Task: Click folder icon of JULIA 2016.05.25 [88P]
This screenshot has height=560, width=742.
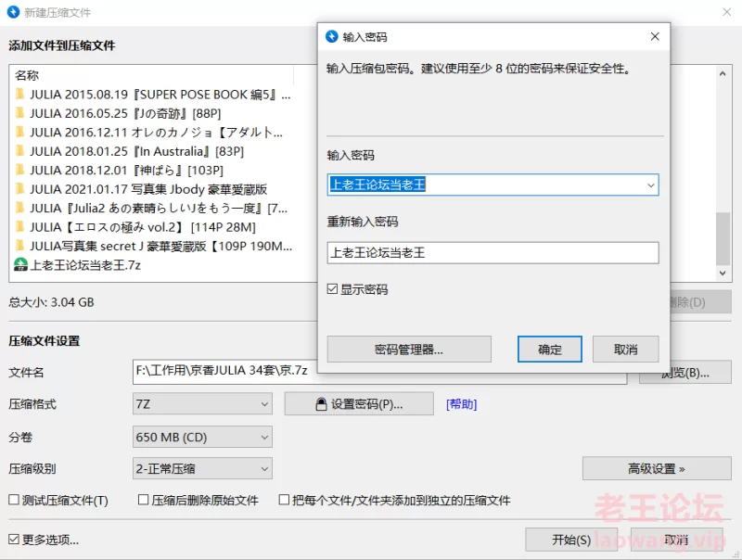Action: [19, 113]
